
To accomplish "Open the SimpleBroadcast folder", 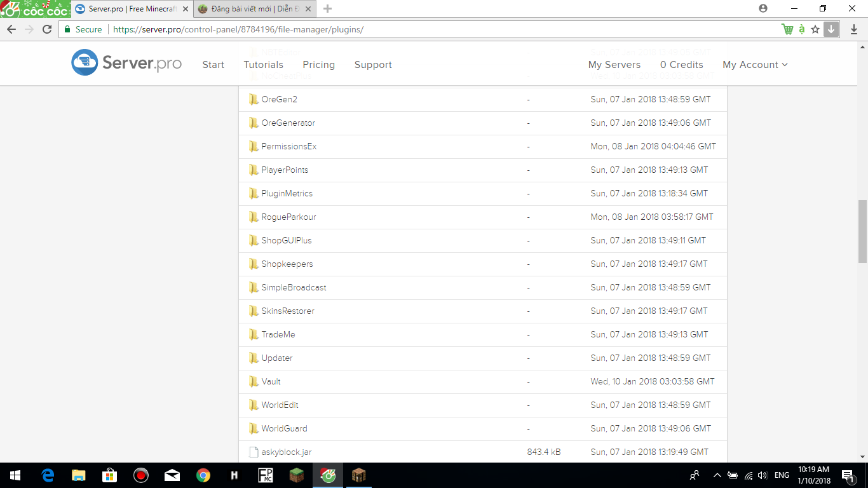I will 294,287.
